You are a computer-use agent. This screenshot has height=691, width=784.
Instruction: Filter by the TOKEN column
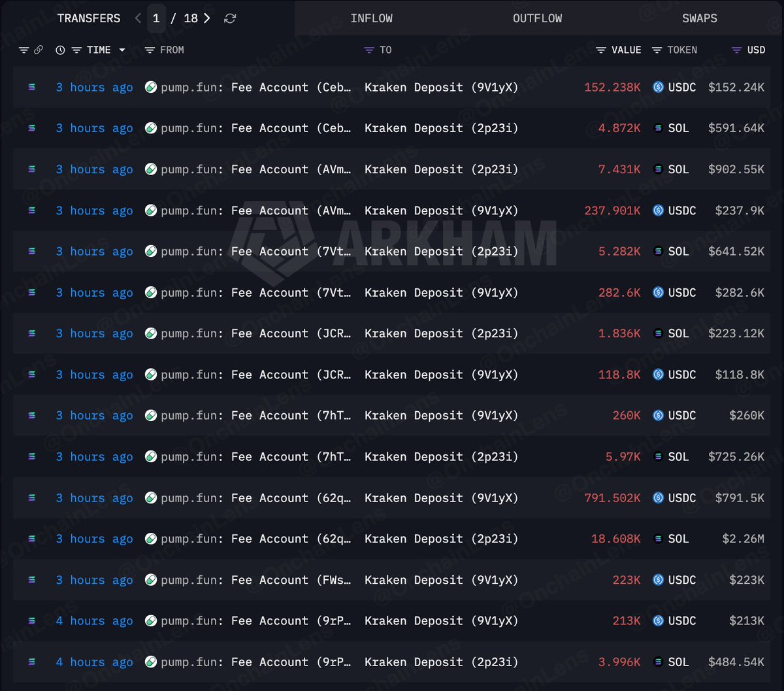click(657, 50)
